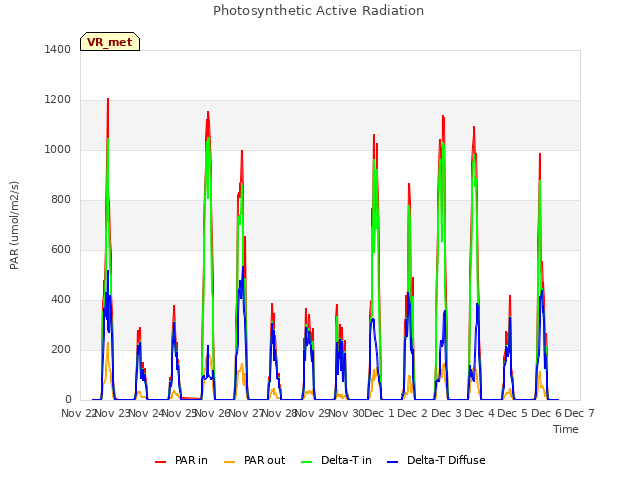Click the 1000 y-axis tick label
This screenshot has height=480, width=640.
point(58,149)
